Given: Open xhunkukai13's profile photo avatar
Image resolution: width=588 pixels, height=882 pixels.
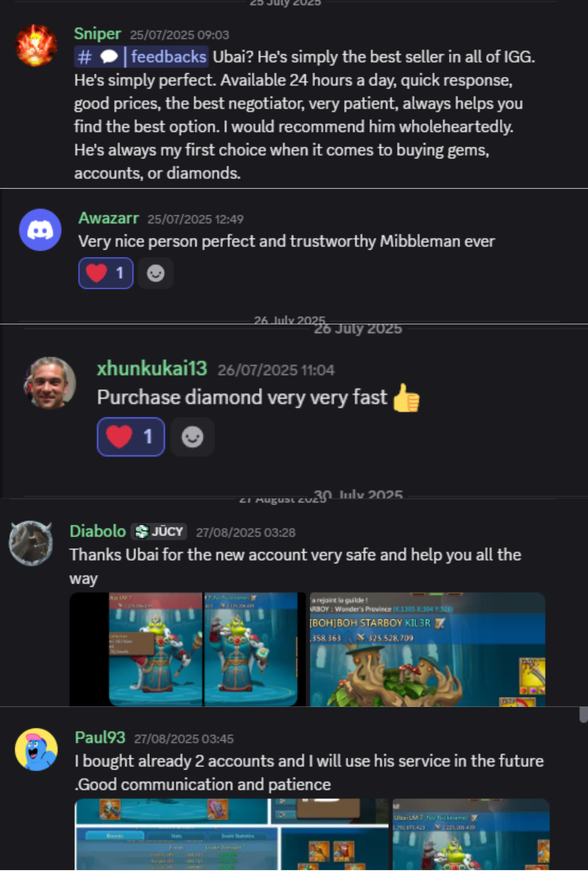Looking at the screenshot, I should point(50,383).
